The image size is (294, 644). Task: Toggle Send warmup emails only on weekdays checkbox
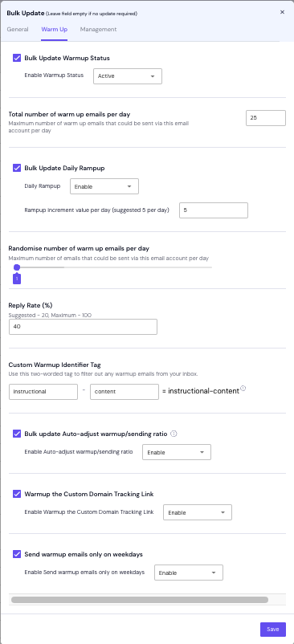[x=17, y=554]
